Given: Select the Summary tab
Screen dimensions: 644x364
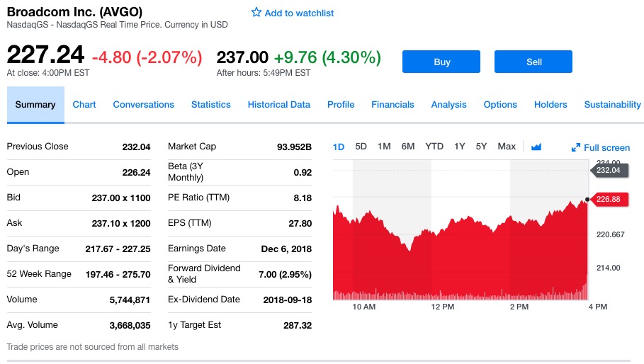Looking at the screenshot, I should click(35, 105).
